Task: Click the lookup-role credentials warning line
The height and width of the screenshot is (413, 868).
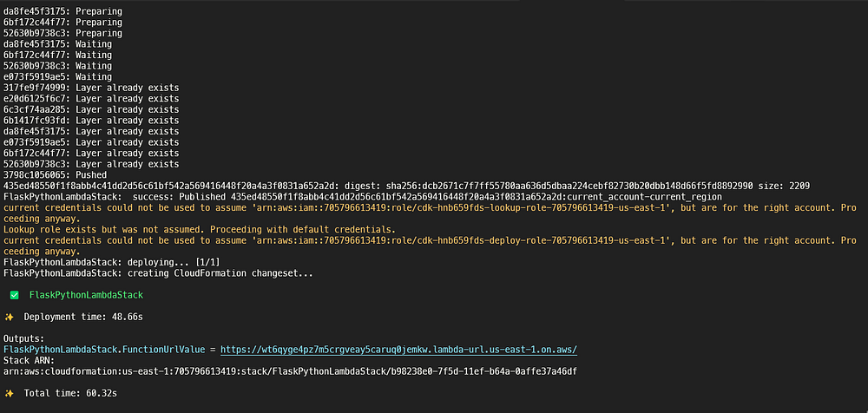Action: (430, 213)
